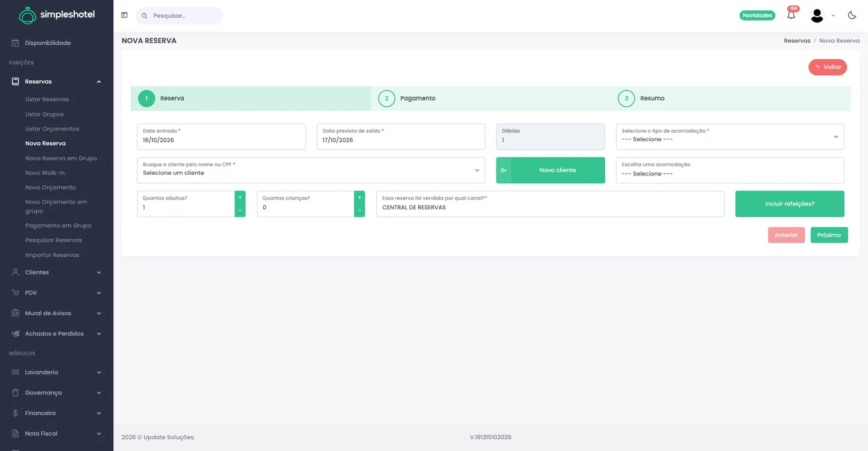868x451 pixels.
Task: Click the Novidades badge
Action: pos(757,16)
